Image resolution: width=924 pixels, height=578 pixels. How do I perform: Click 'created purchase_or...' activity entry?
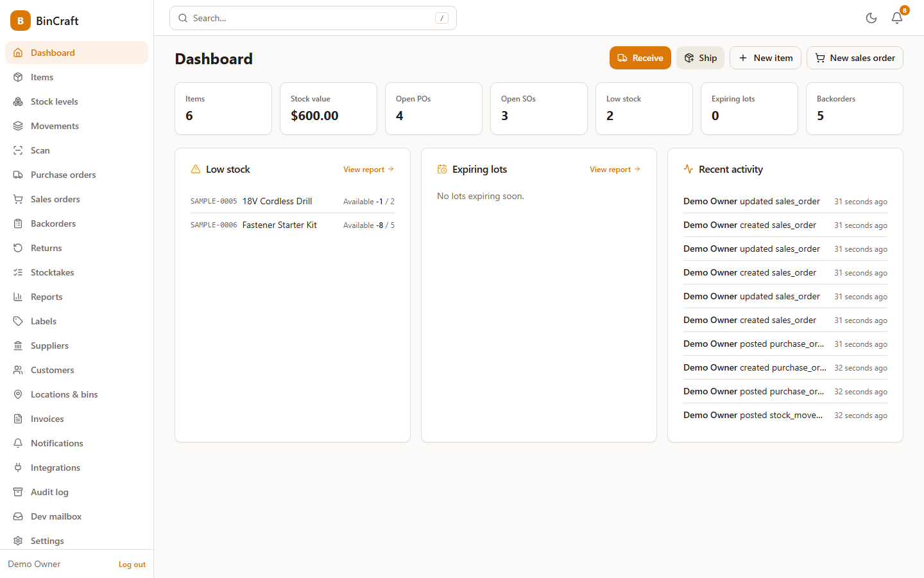coord(785,367)
